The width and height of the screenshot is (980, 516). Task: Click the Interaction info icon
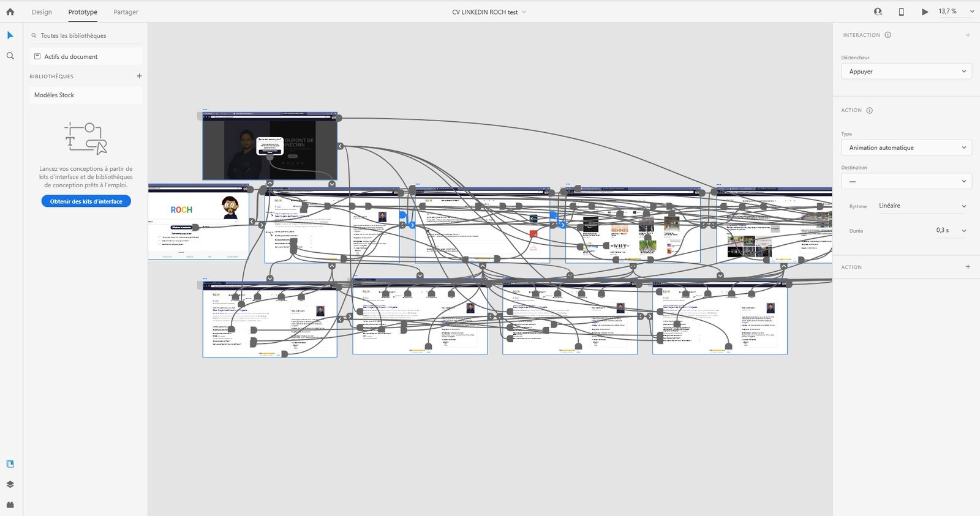tap(888, 35)
